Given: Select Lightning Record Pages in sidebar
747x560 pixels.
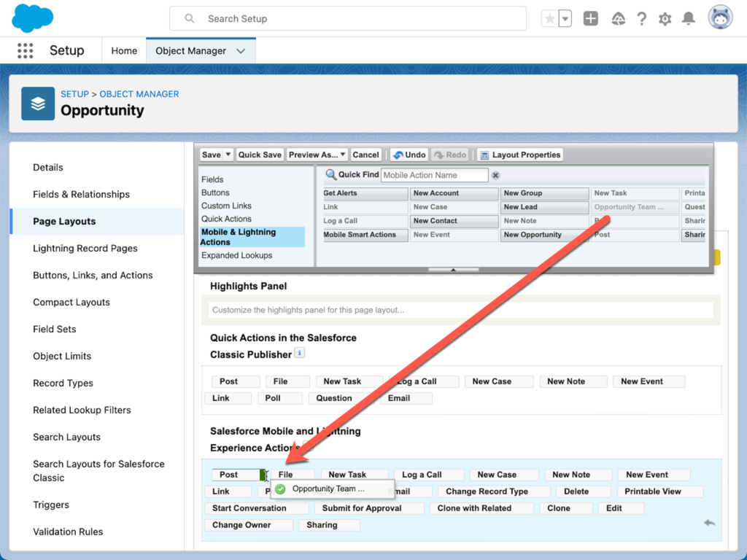Looking at the screenshot, I should [85, 248].
